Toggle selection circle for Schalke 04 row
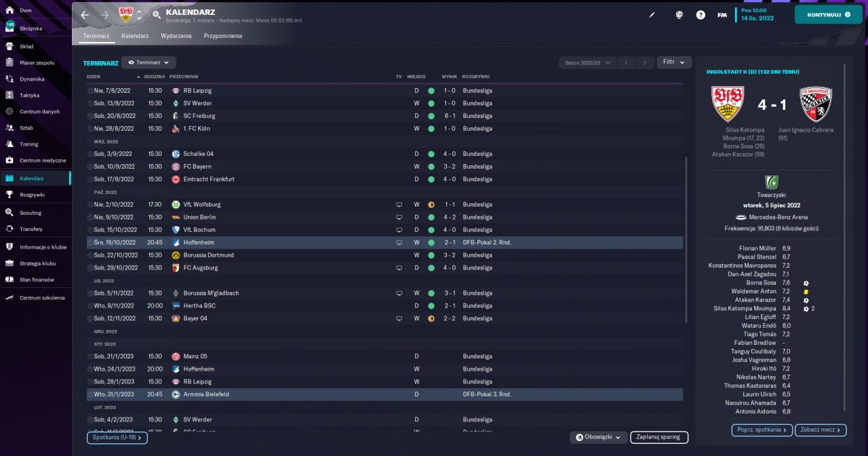The image size is (868, 456). point(90,154)
